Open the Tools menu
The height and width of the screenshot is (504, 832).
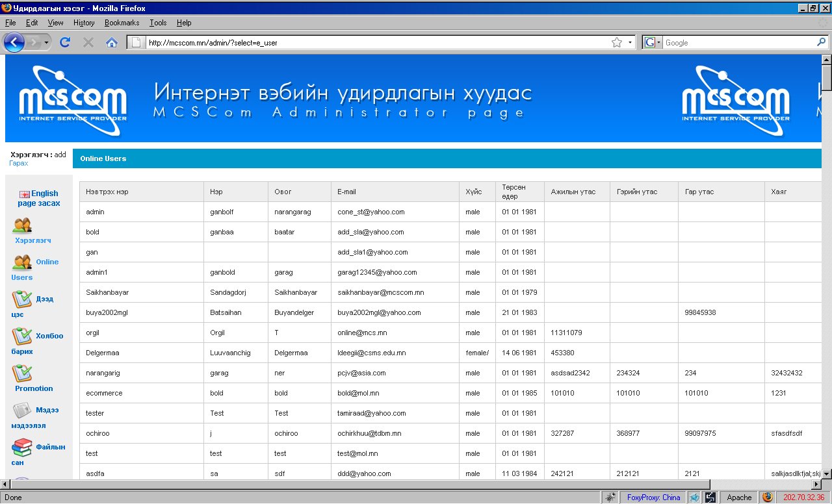158,23
